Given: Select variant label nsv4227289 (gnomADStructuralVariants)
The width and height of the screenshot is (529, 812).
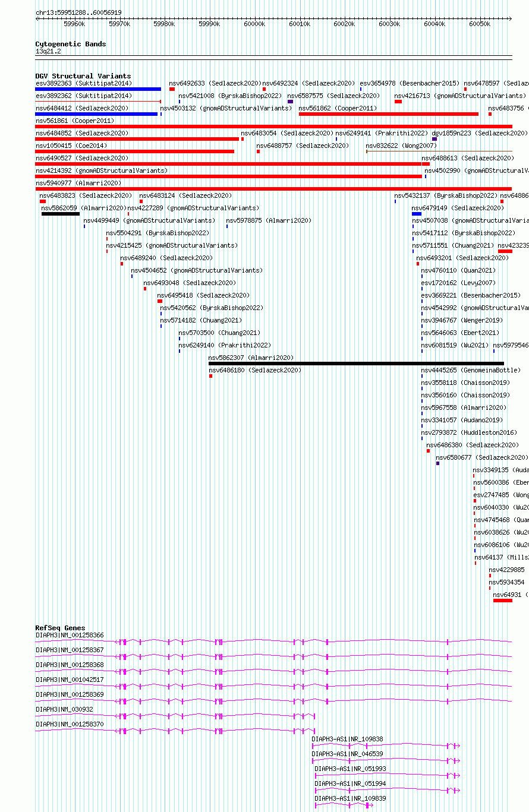Looking at the screenshot, I should (x=194, y=208).
